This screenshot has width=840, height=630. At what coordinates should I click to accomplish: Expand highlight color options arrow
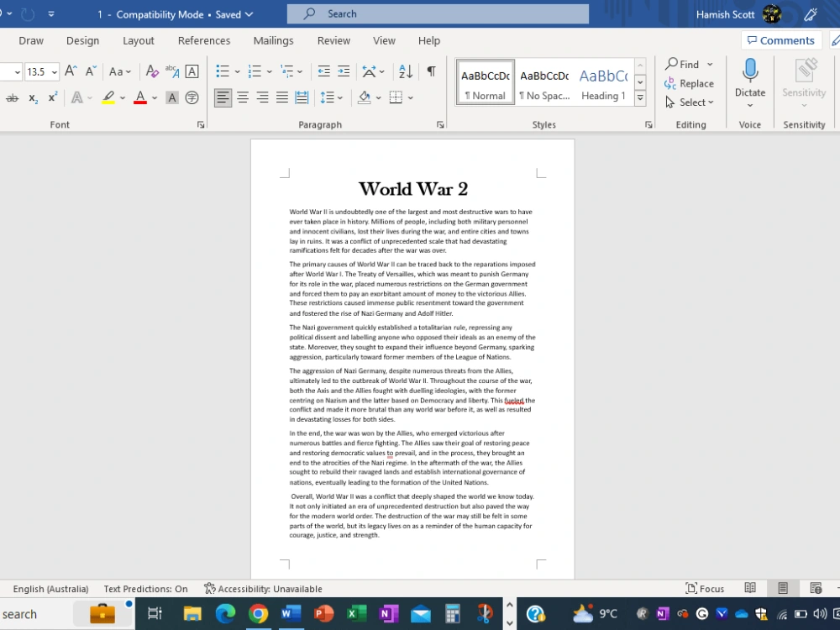point(123,98)
